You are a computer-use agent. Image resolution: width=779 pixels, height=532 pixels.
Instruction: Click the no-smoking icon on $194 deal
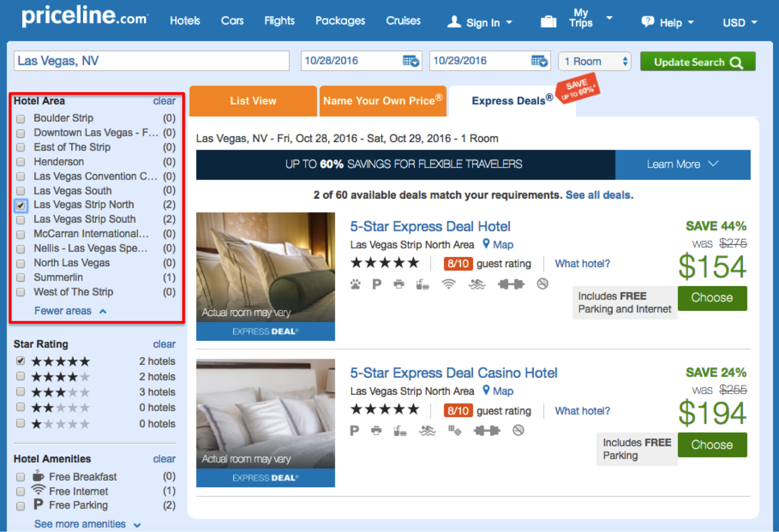click(518, 430)
